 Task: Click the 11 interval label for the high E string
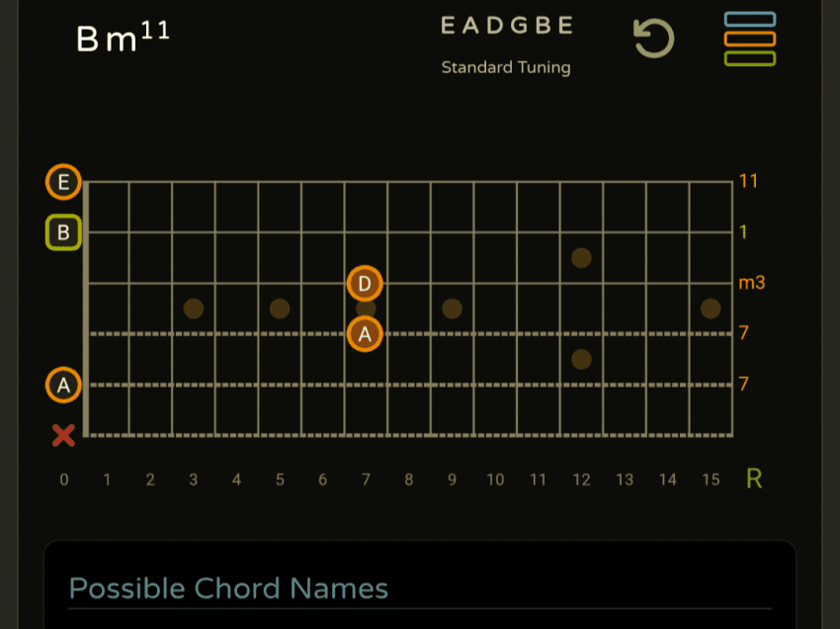(748, 182)
